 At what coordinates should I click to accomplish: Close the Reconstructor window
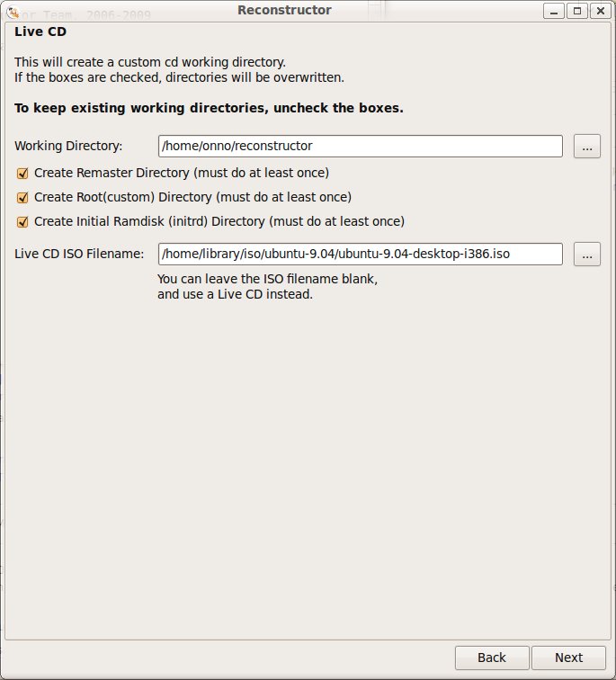[x=601, y=11]
